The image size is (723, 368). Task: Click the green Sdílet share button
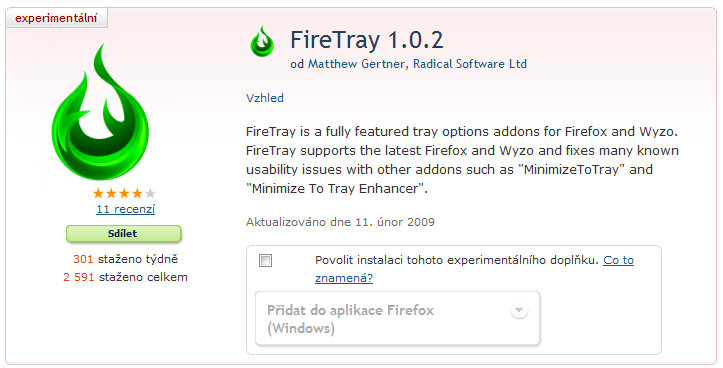coord(124,234)
